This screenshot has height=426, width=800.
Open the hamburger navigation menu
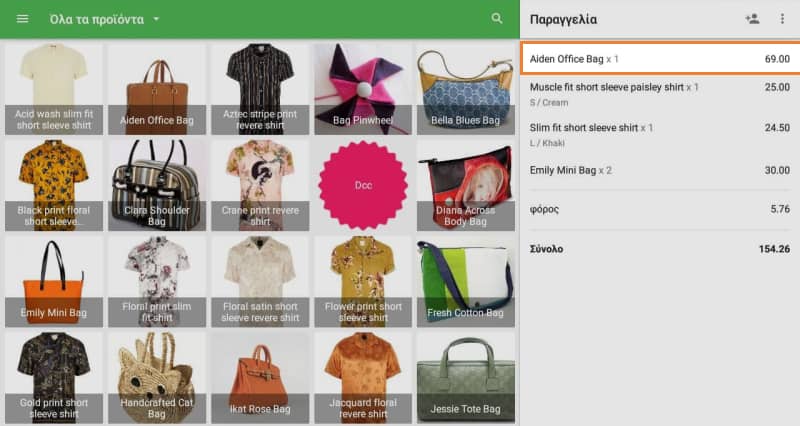pyautogui.click(x=22, y=19)
